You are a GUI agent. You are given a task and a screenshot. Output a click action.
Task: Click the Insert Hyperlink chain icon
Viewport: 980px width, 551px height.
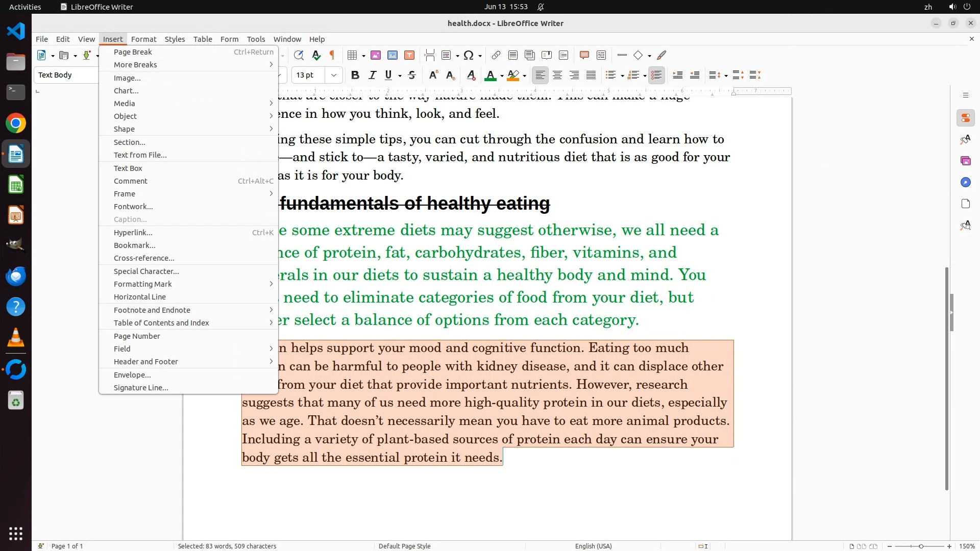(x=496, y=55)
